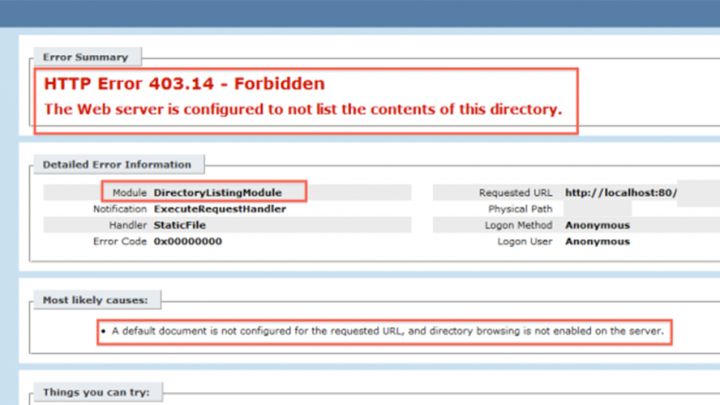Click the Physical Path field label
Image resolution: width=720 pixels, height=405 pixels.
point(520,209)
